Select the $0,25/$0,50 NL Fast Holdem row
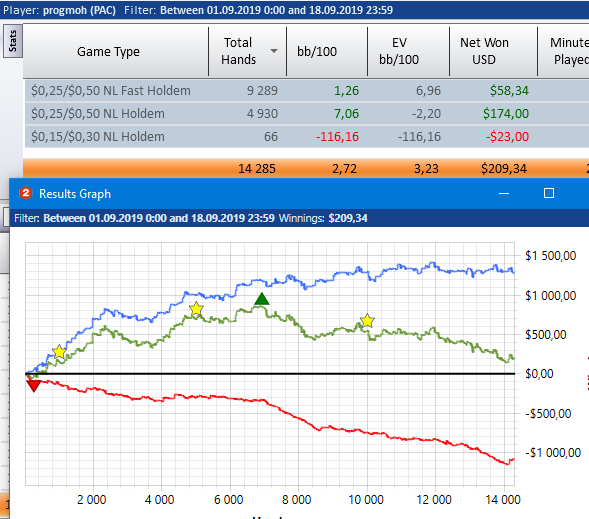Screen dimensions: 589x519 pyautogui.click(x=307, y=91)
